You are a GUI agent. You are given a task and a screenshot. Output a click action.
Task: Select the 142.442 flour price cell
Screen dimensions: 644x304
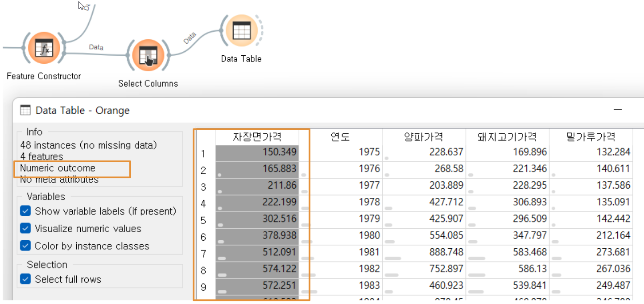tap(591, 219)
